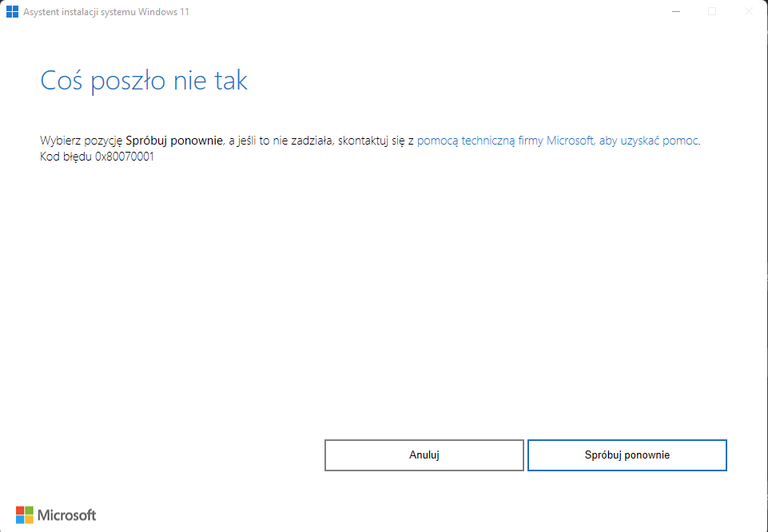Minimize the Windows 11 installation assistant window
Image resolution: width=768 pixels, height=532 pixels.
[676, 12]
